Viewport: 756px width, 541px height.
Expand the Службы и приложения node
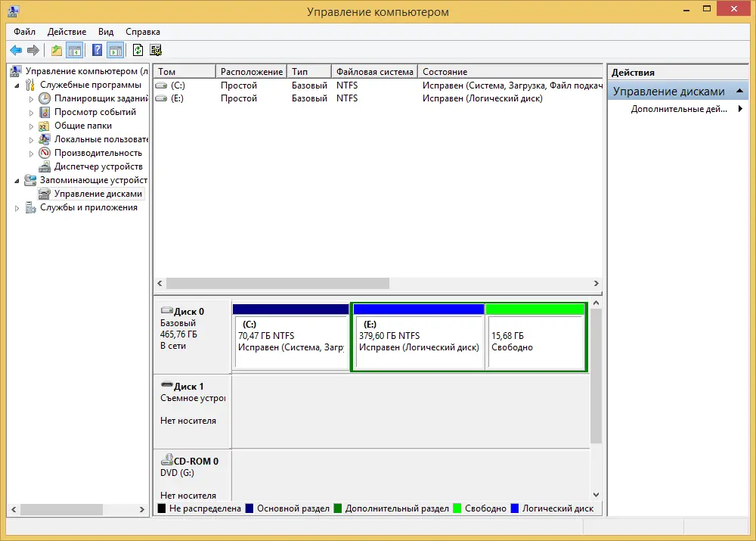[17, 208]
